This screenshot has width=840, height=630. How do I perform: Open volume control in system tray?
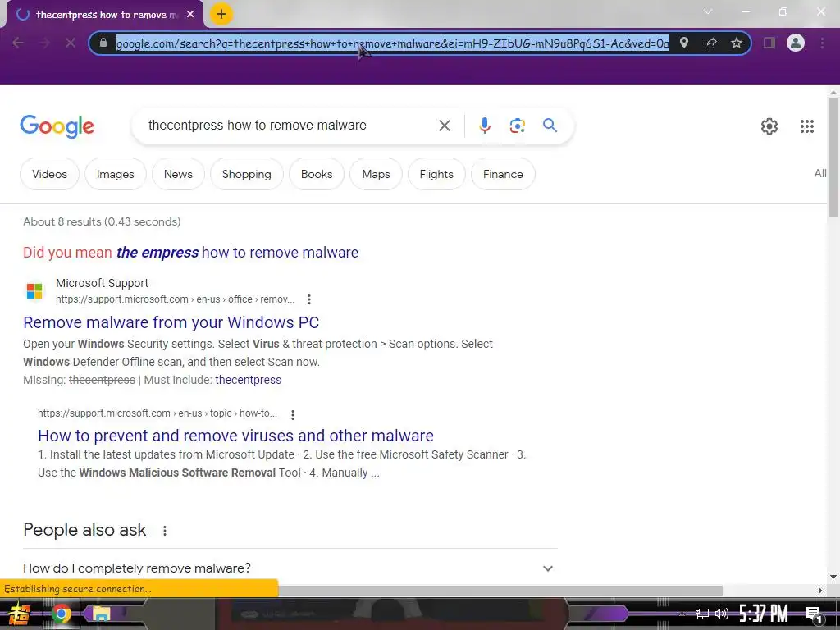722,614
